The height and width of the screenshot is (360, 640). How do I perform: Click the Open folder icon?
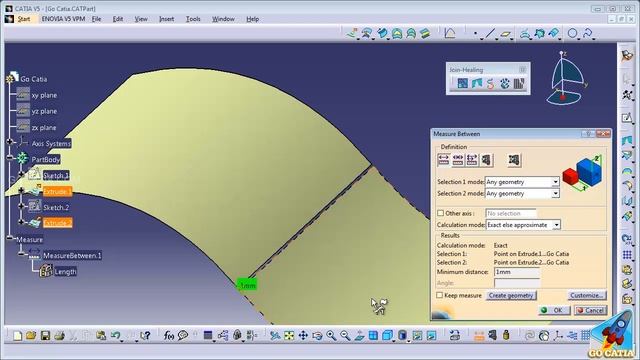point(31,336)
